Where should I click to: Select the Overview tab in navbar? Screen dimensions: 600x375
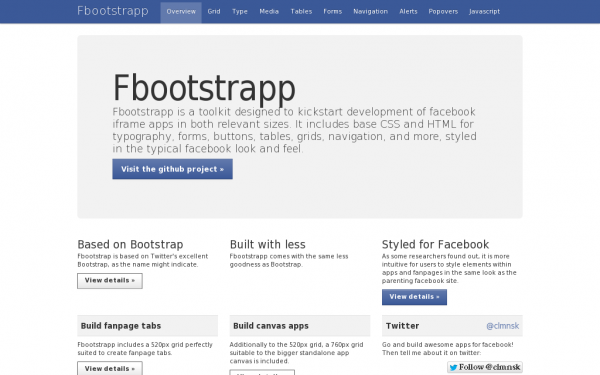point(181,12)
